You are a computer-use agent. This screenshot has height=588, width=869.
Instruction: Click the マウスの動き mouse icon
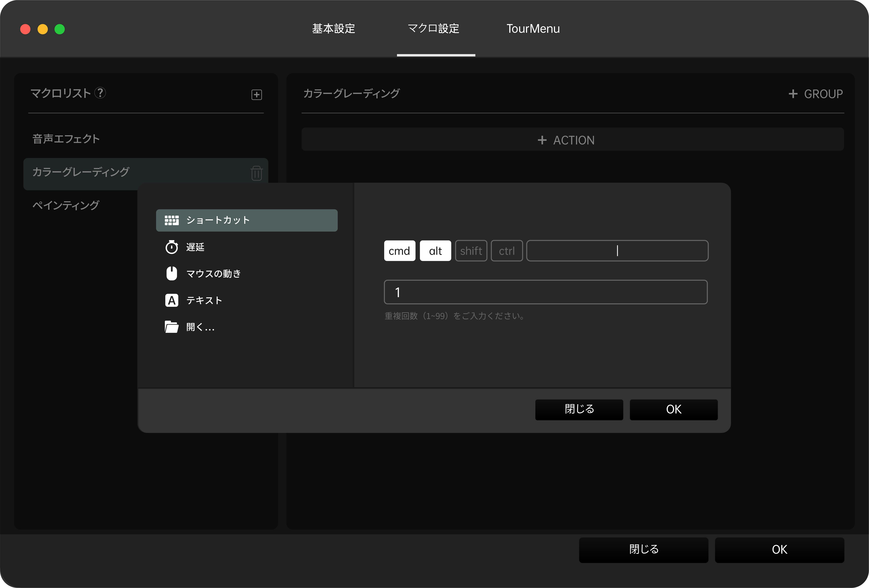coord(172,274)
